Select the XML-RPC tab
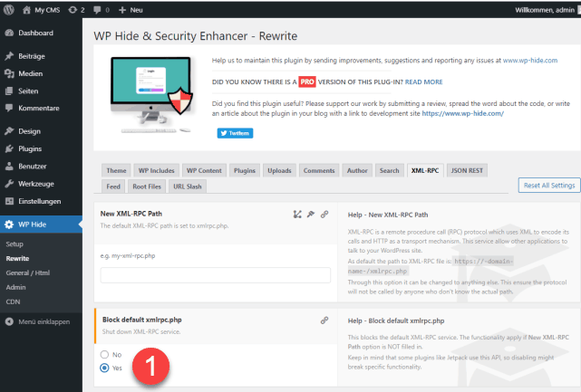The image size is (581, 392). coord(425,170)
